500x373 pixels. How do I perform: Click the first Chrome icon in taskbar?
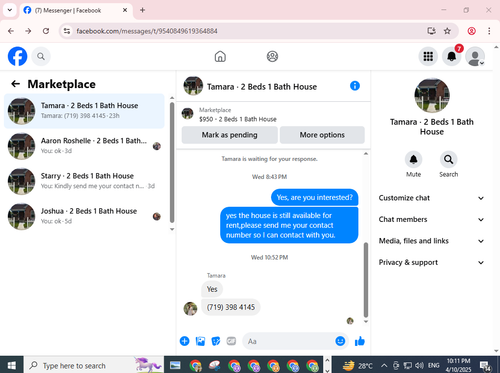pyautogui.click(x=195, y=366)
